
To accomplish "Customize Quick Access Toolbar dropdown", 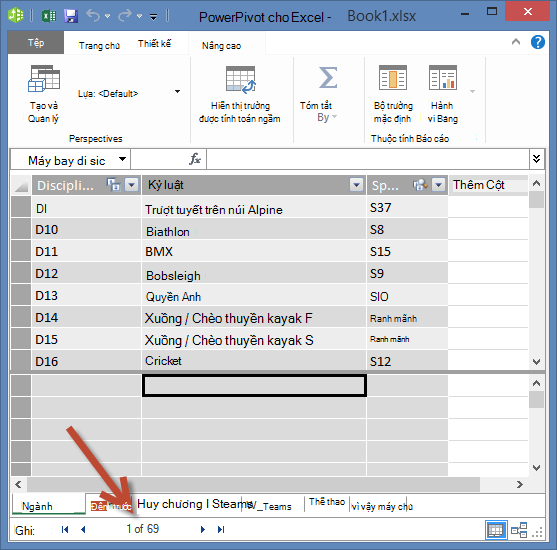I will point(153,17).
